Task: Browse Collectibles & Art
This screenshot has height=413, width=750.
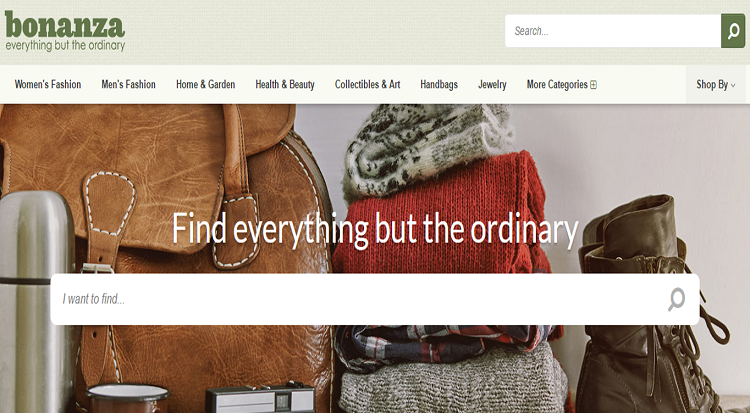Action: tap(367, 85)
